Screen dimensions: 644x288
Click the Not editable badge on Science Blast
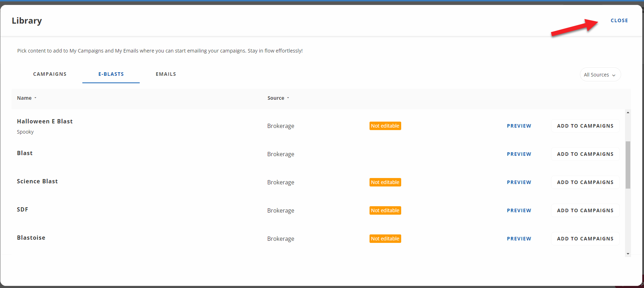385,182
